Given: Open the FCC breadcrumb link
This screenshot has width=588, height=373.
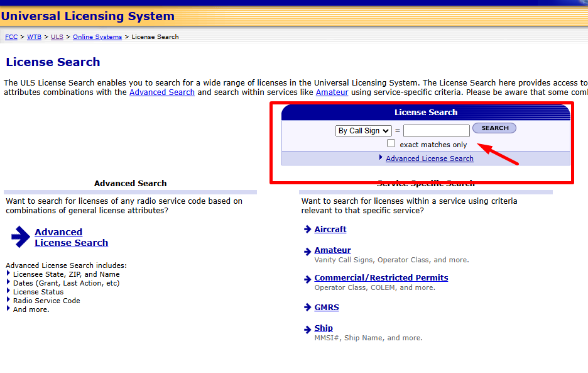Looking at the screenshot, I should click(11, 37).
